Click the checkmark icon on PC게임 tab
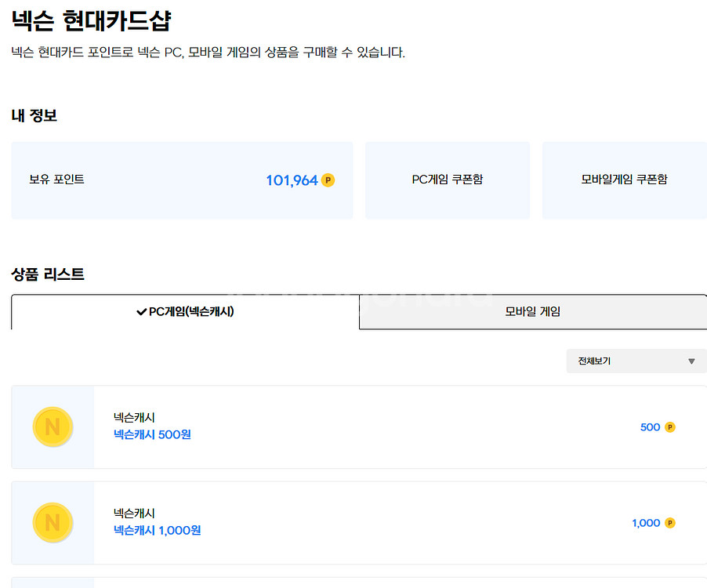Image resolution: width=707 pixels, height=588 pixels. (141, 311)
